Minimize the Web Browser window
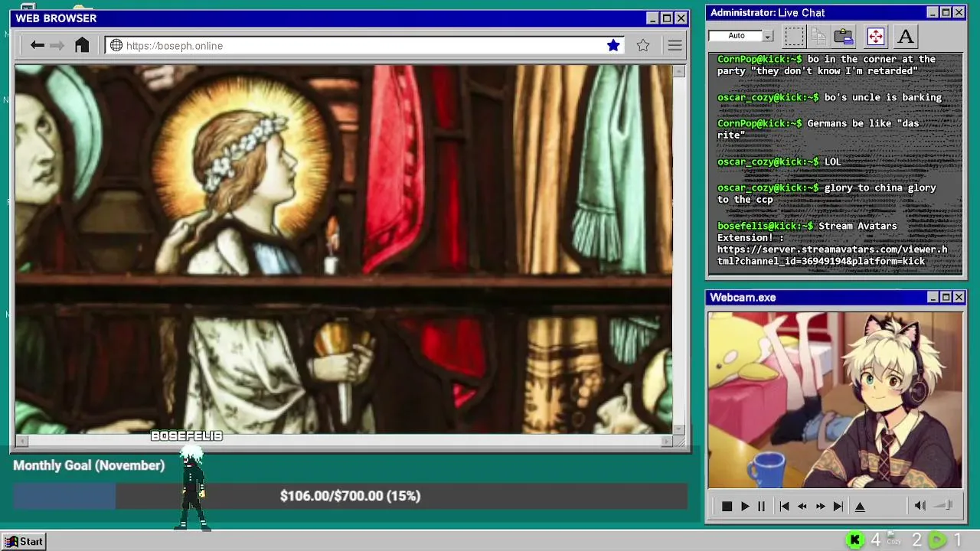The image size is (980, 551). click(x=652, y=18)
